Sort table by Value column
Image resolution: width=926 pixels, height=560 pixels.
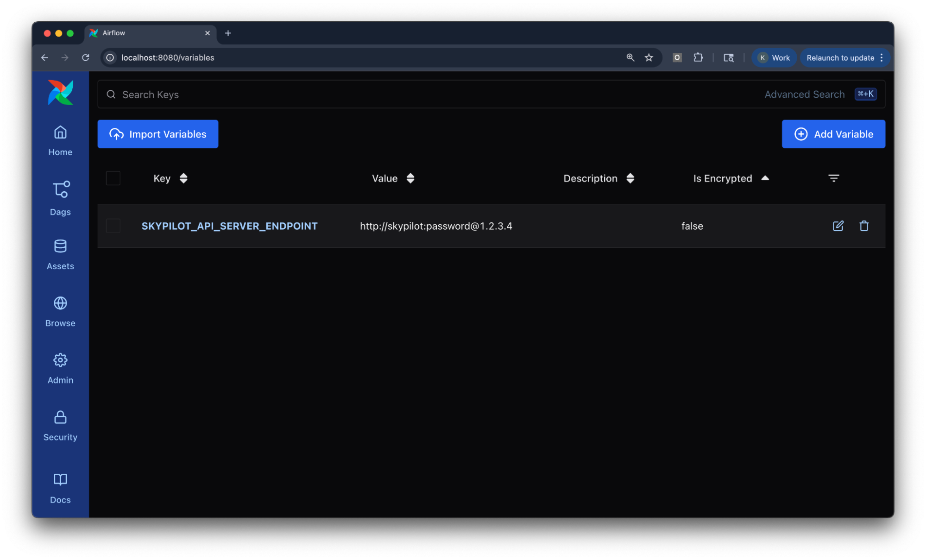click(x=410, y=178)
